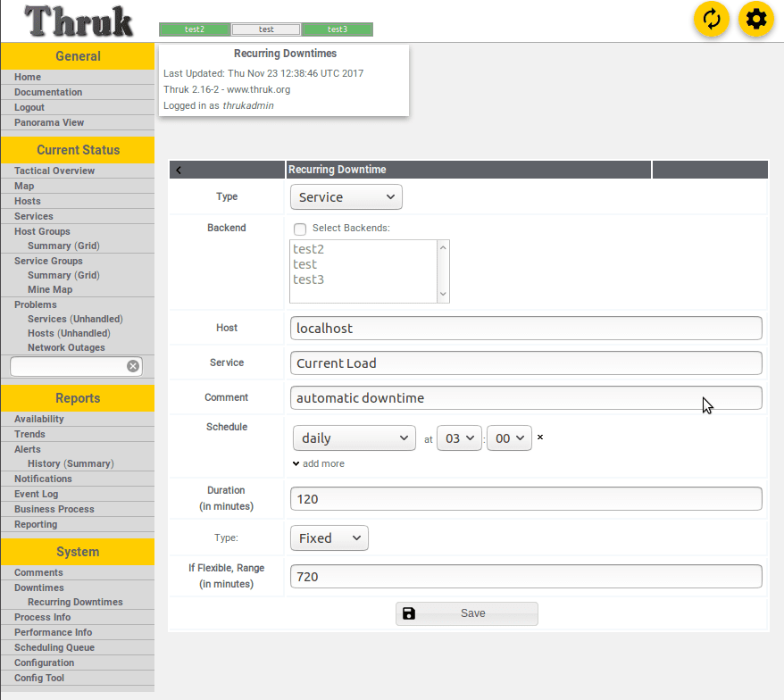Open Network Outages
This screenshot has width=784, height=700.
[66, 347]
